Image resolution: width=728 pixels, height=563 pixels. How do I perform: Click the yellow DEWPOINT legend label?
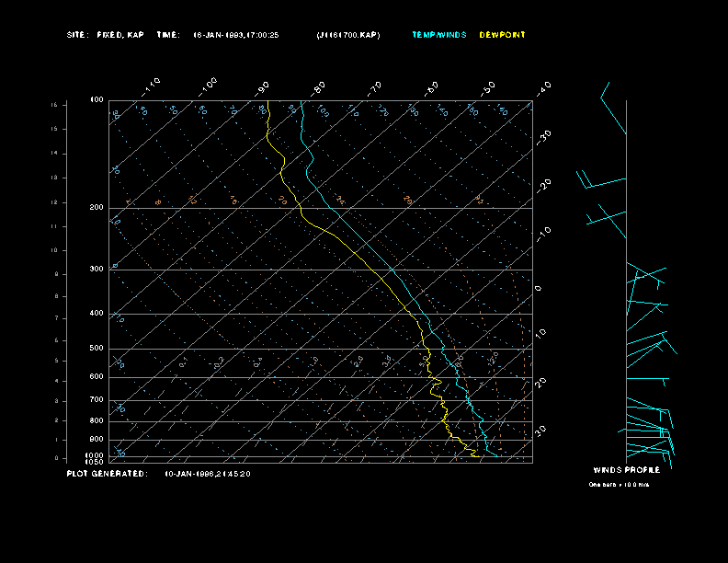click(503, 35)
